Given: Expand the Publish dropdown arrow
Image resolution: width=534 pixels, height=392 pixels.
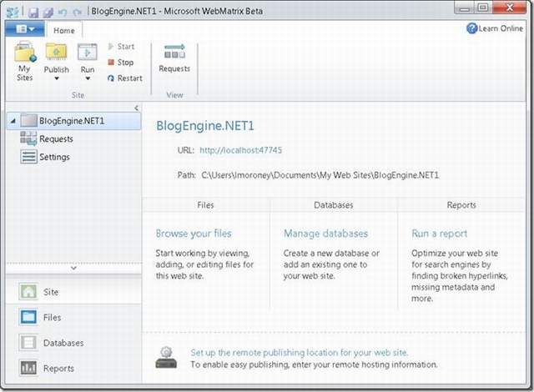Looking at the screenshot, I should point(57,78).
